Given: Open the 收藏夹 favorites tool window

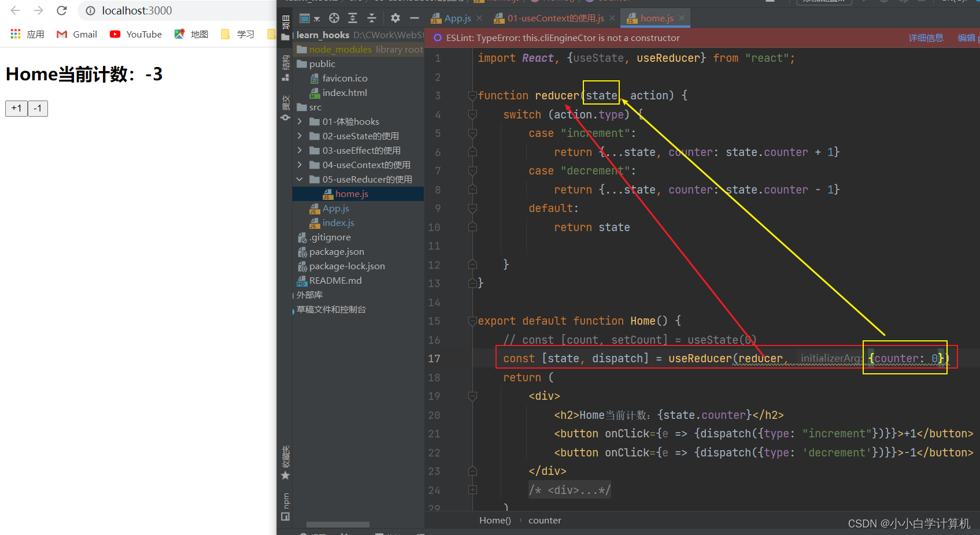Looking at the screenshot, I should point(285,462).
